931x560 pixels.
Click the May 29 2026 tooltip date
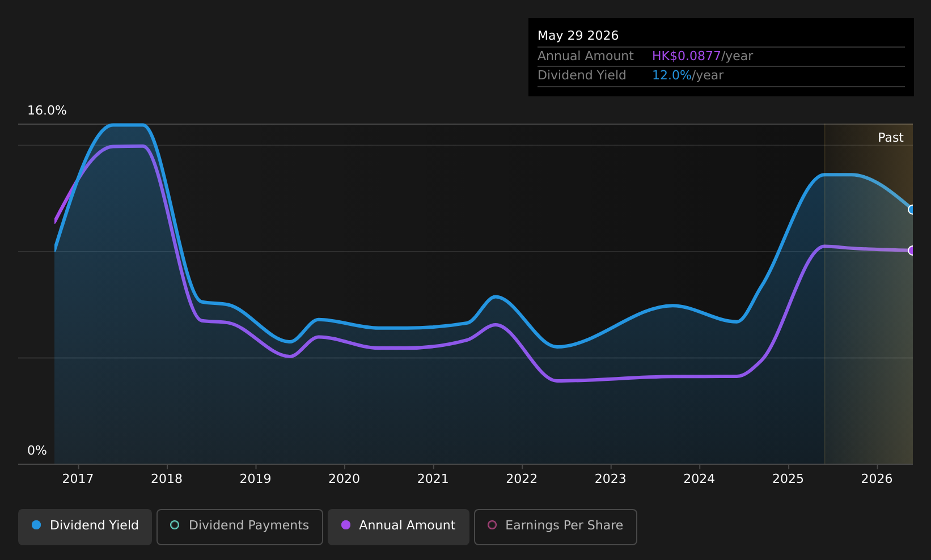point(578,36)
